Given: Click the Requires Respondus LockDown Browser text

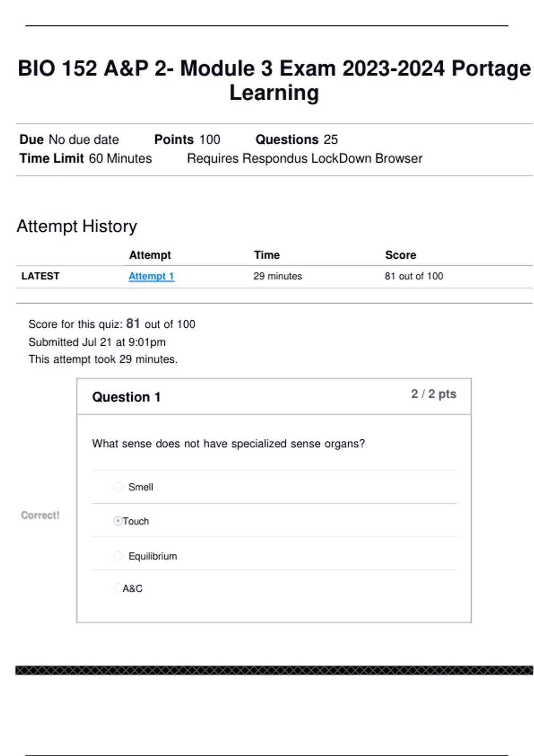Looking at the screenshot, I should [x=304, y=158].
